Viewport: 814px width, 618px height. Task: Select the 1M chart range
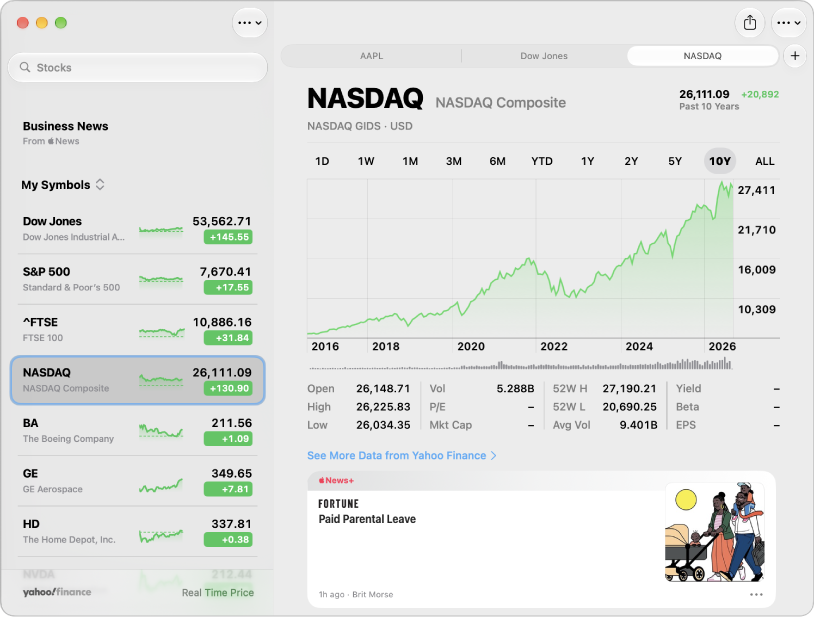pyautogui.click(x=410, y=161)
